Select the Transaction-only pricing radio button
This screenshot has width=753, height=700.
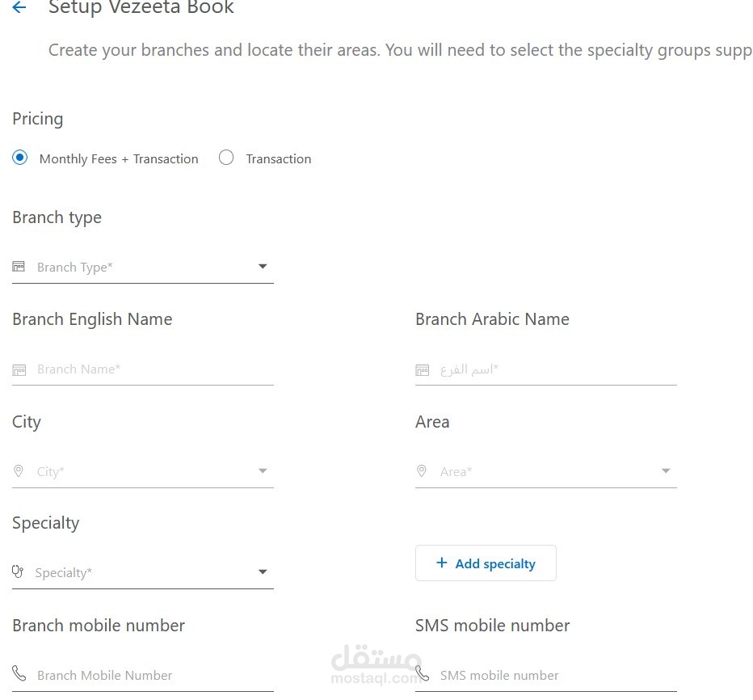pos(226,158)
